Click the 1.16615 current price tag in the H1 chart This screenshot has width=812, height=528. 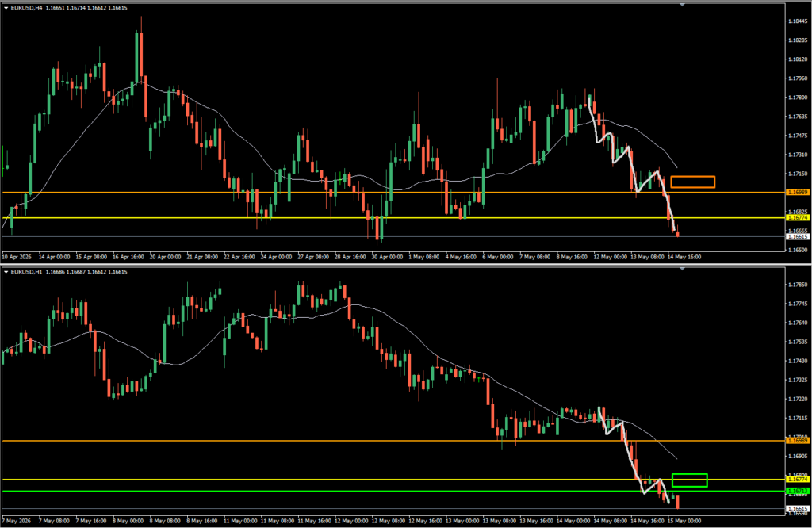798,509
